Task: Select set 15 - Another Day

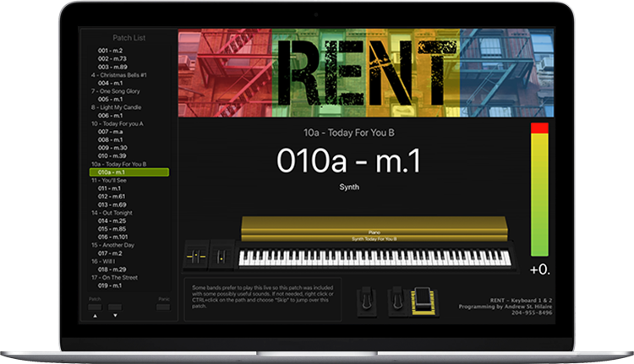Action: coord(112,245)
